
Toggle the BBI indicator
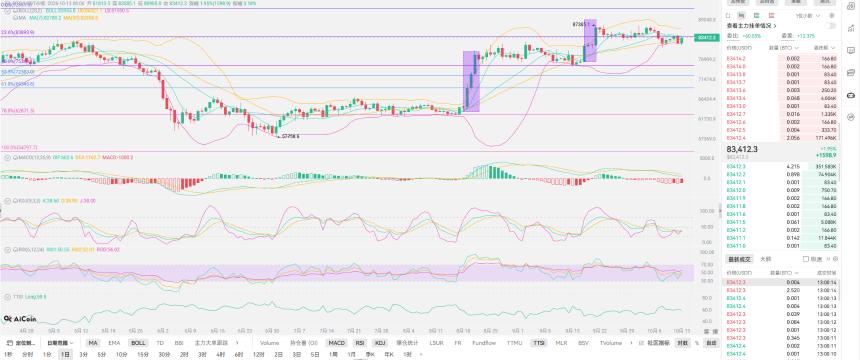click(x=179, y=343)
